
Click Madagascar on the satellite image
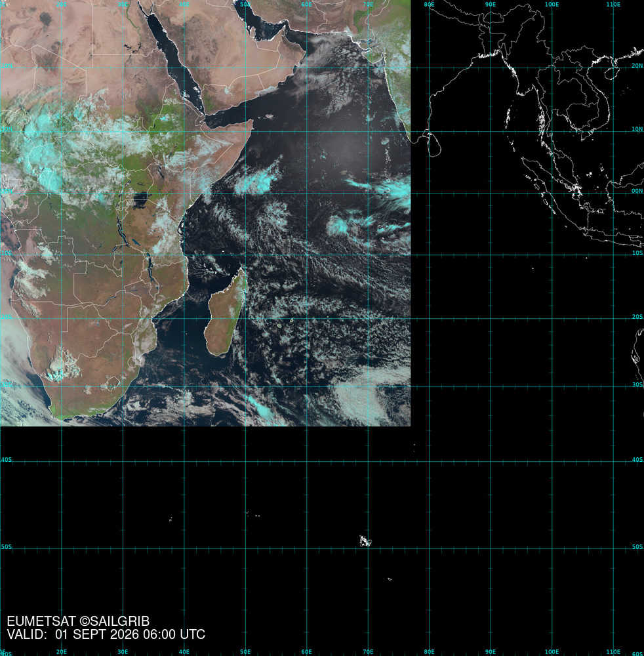pyautogui.click(x=225, y=312)
